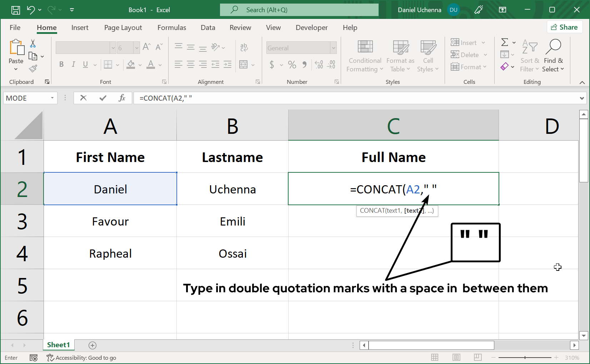The image size is (590, 364).
Task: Expand the font size dropdown
Action: click(136, 47)
